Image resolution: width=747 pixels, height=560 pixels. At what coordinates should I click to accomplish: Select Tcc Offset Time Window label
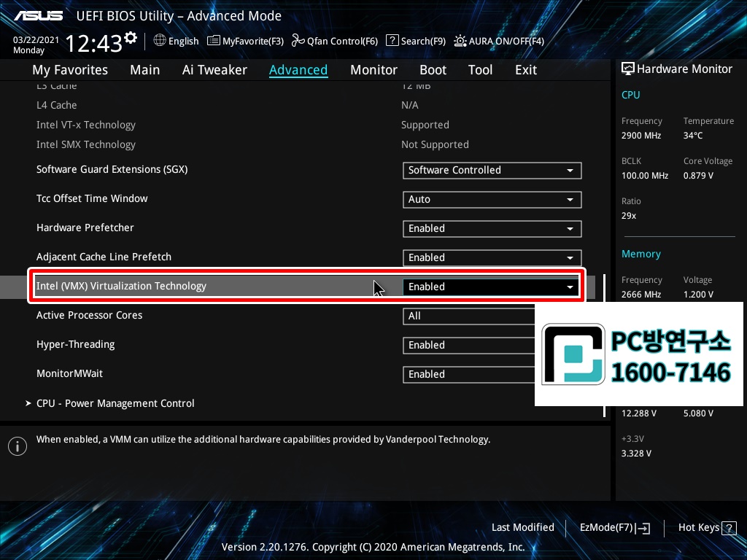pos(92,198)
